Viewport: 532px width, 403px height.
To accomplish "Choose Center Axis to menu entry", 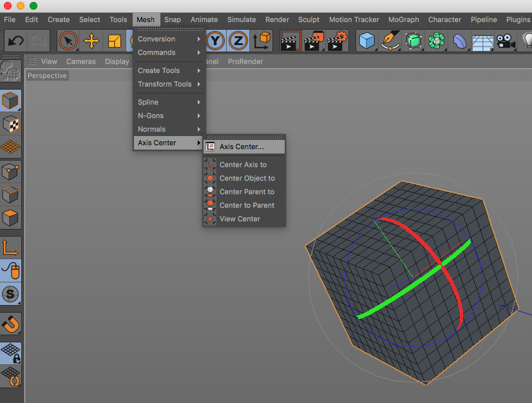I will (x=243, y=164).
